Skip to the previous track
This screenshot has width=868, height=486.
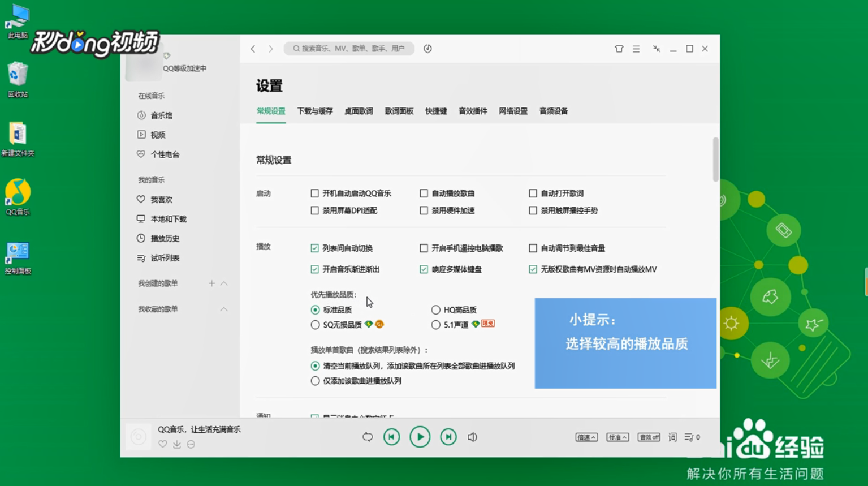coord(391,437)
